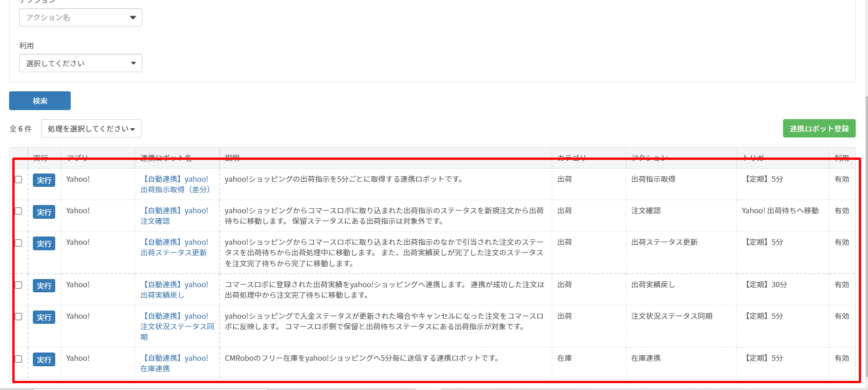Check the box for yahoo! 注文確認 row
Viewport: 868px width, 390px height.
click(x=18, y=211)
